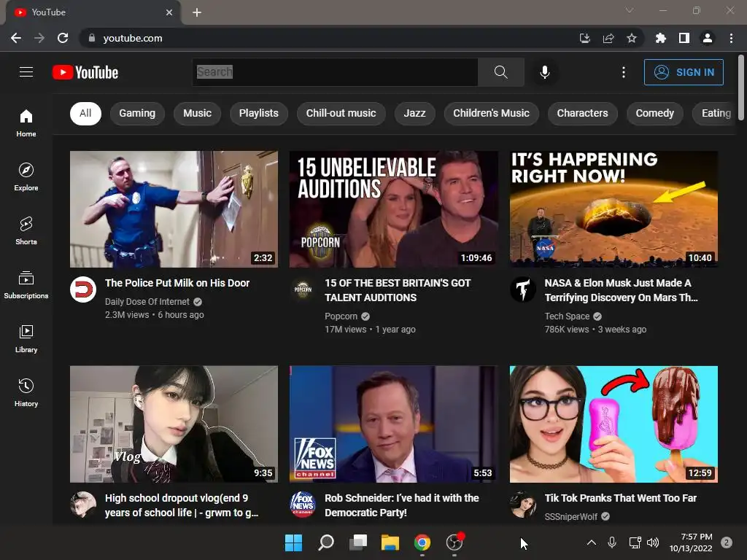Open Windows Start menu
The width and height of the screenshot is (747, 560).
point(293,542)
